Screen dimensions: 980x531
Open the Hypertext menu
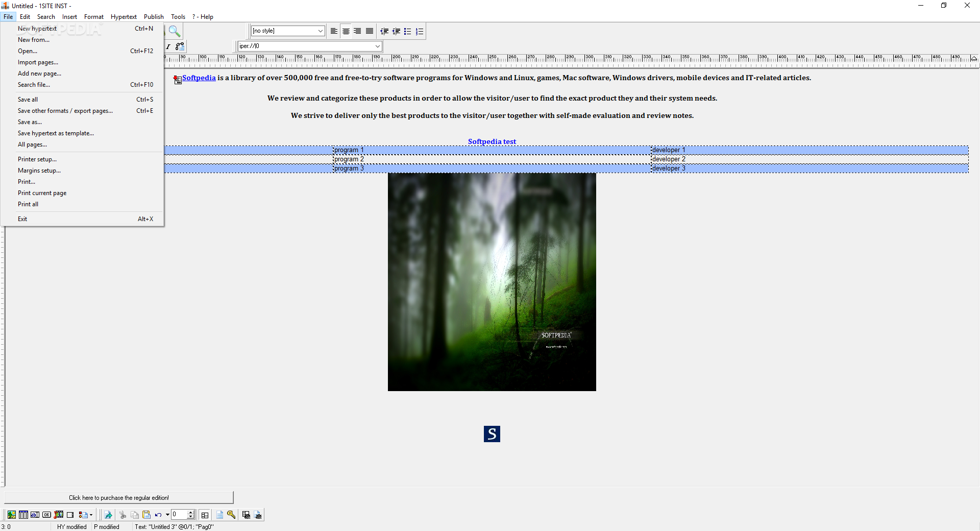[124, 17]
